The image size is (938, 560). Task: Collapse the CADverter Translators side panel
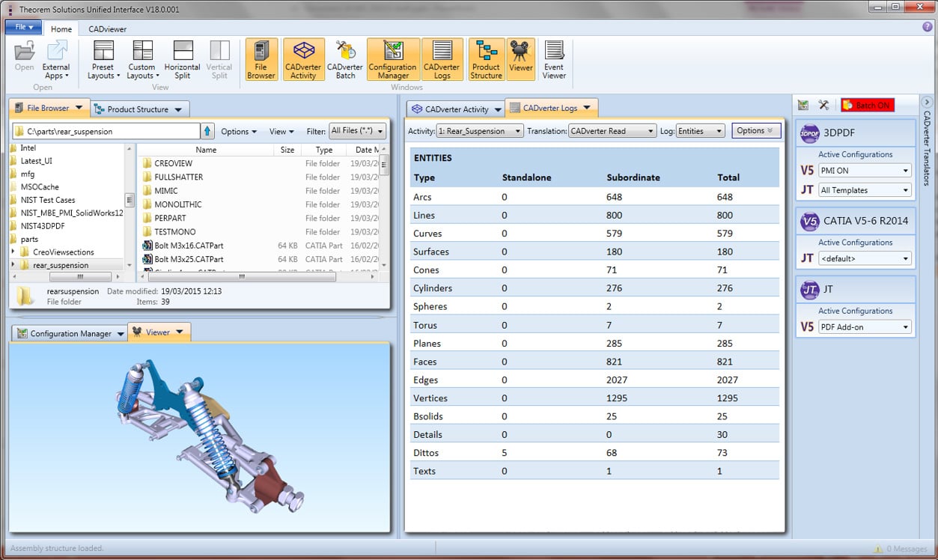tap(927, 102)
